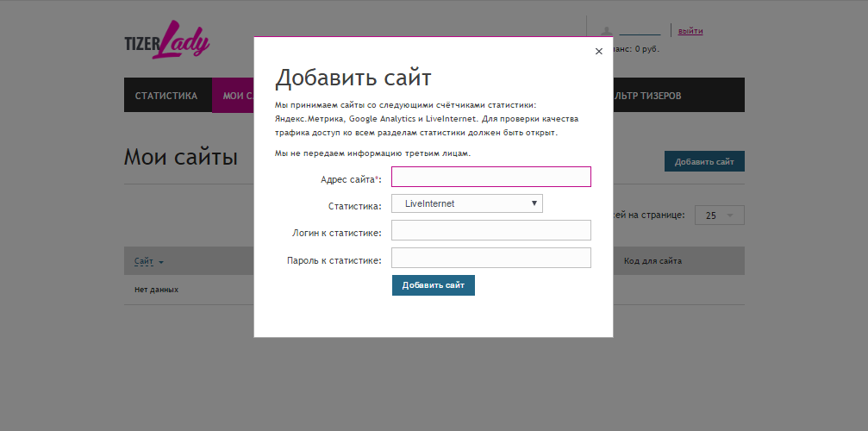Close the Добавить сайт dialog
This screenshot has width=868, height=431.
[x=598, y=52]
